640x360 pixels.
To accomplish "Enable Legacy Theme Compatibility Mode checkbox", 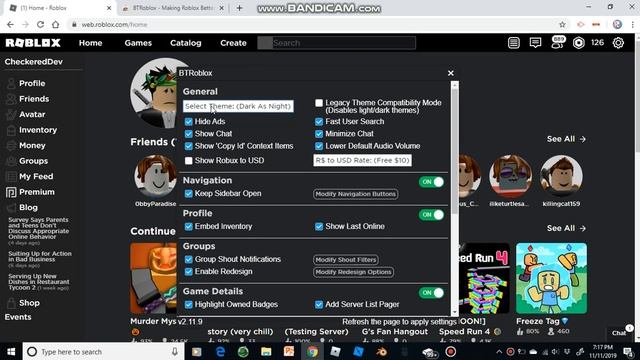I will [x=319, y=103].
